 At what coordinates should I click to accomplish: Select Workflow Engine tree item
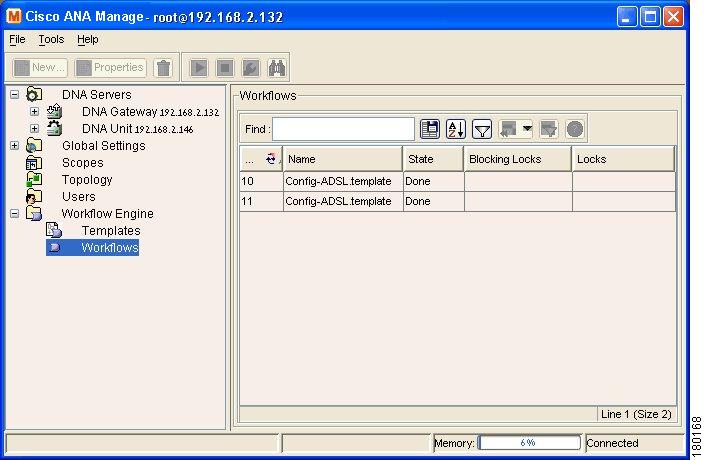click(x=107, y=214)
